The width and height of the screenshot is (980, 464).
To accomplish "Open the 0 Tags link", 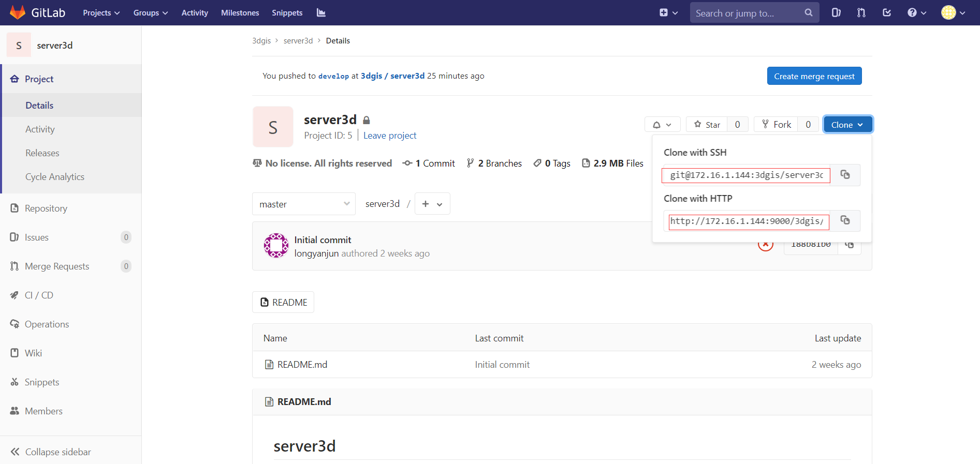I will [x=552, y=163].
